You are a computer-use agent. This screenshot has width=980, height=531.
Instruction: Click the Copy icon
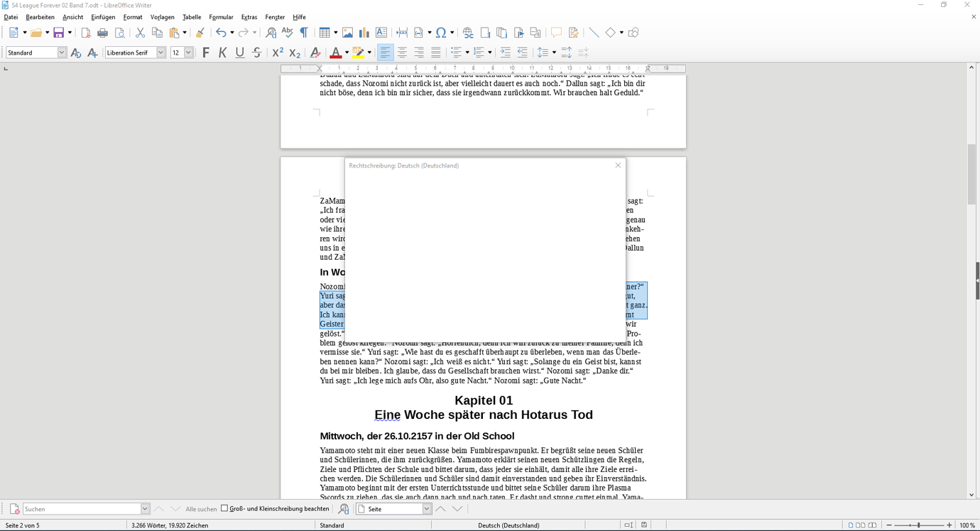click(x=157, y=33)
